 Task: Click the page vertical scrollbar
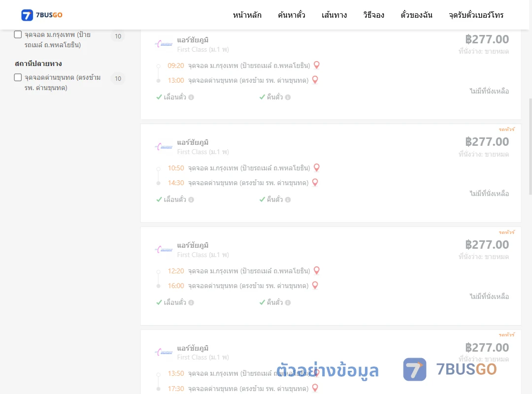[x=530, y=146]
